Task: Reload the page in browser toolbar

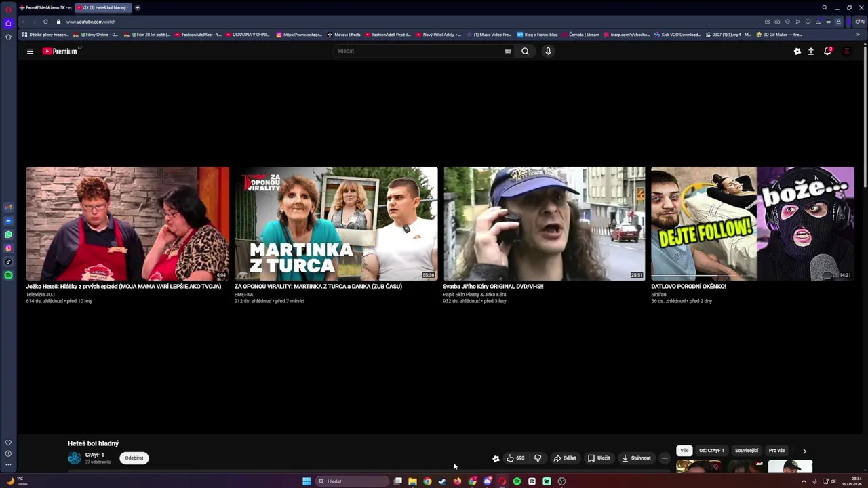Action: [45, 22]
